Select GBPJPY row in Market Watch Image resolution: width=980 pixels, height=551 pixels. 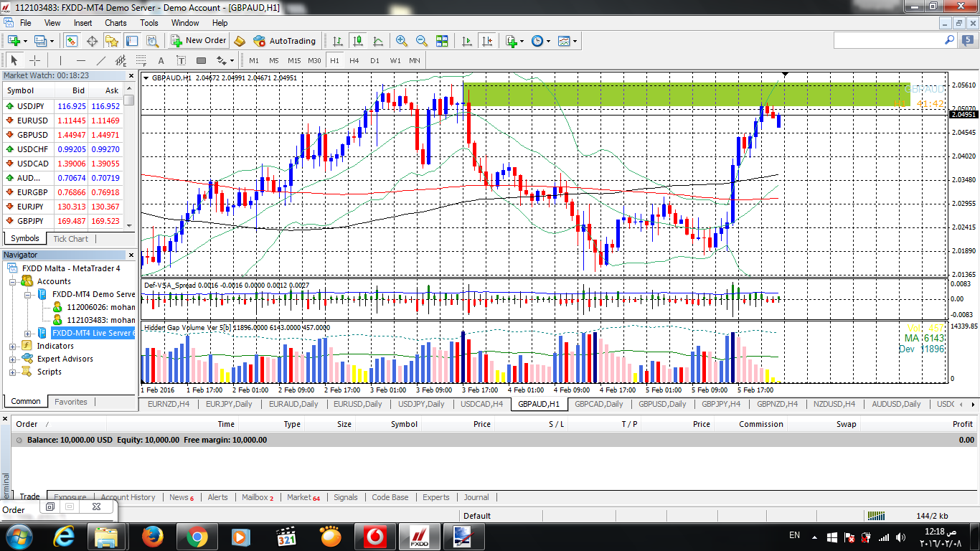point(63,221)
